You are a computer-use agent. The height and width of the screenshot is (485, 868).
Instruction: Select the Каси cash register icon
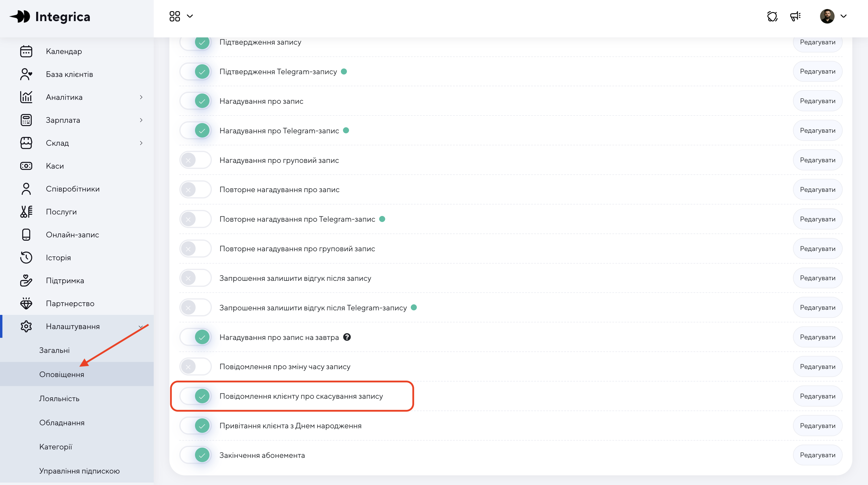pyautogui.click(x=26, y=166)
